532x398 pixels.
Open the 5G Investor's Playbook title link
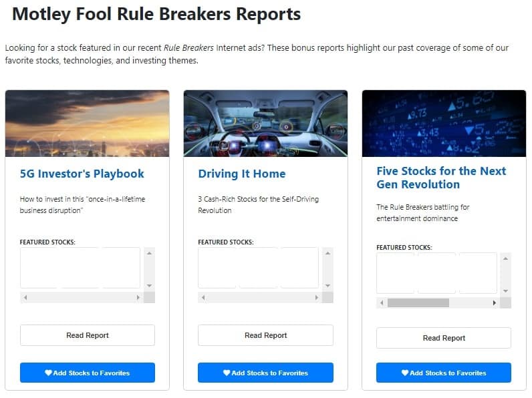(x=82, y=174)
